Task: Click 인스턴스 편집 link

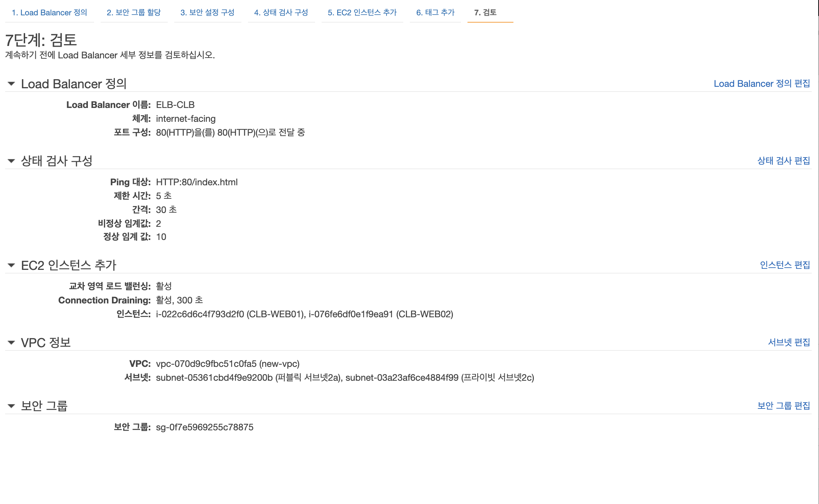Action: [784, 265]
